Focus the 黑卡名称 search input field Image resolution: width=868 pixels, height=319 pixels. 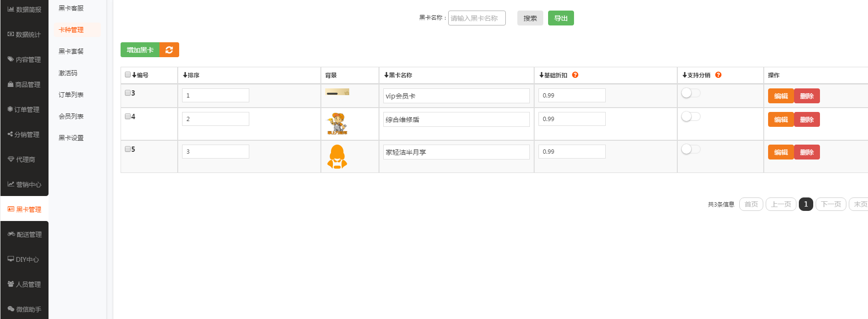click(477, 18)
